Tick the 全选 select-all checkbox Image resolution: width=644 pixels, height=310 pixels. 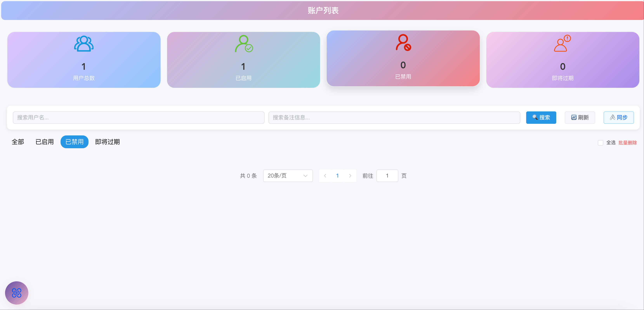click(x=600, y=143)
